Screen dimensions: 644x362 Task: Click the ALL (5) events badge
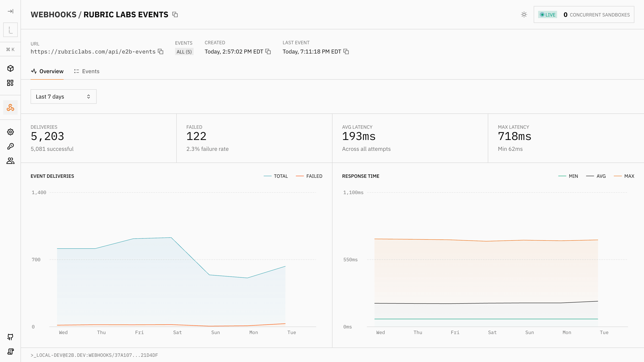(184, 52)
